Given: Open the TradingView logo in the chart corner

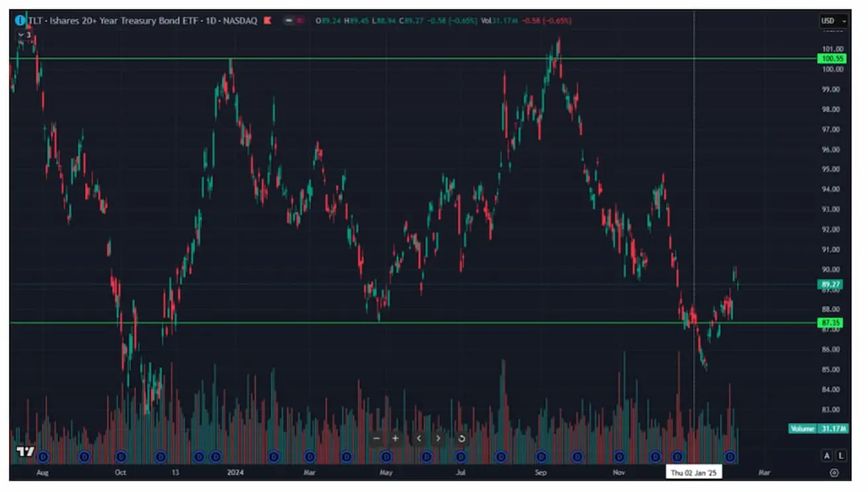Looking at the screenshot, I should [x=25, y=452].
